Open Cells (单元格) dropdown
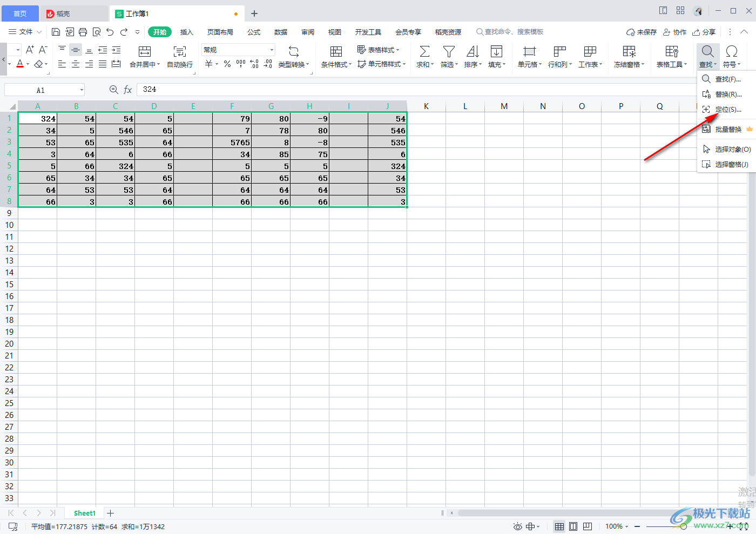Screen dimensions: 756x534 pyautogui.click(x=530, y=57)
